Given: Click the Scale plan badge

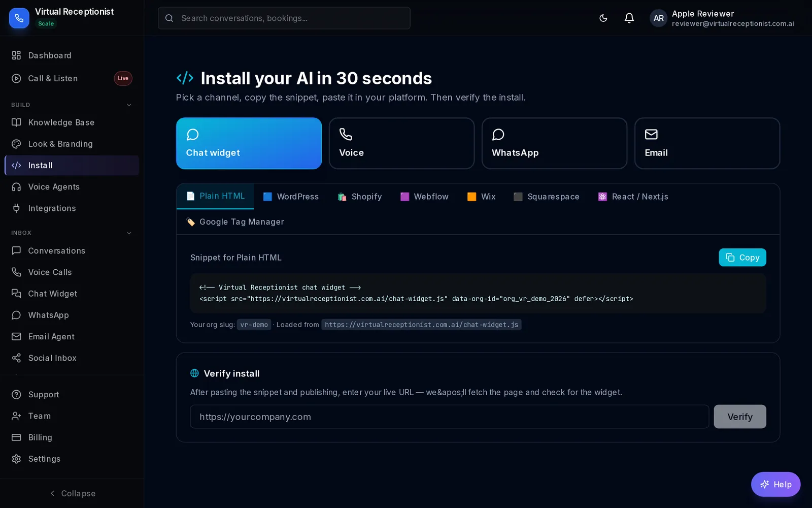Looking at the screenshot, I should (46, 23).
